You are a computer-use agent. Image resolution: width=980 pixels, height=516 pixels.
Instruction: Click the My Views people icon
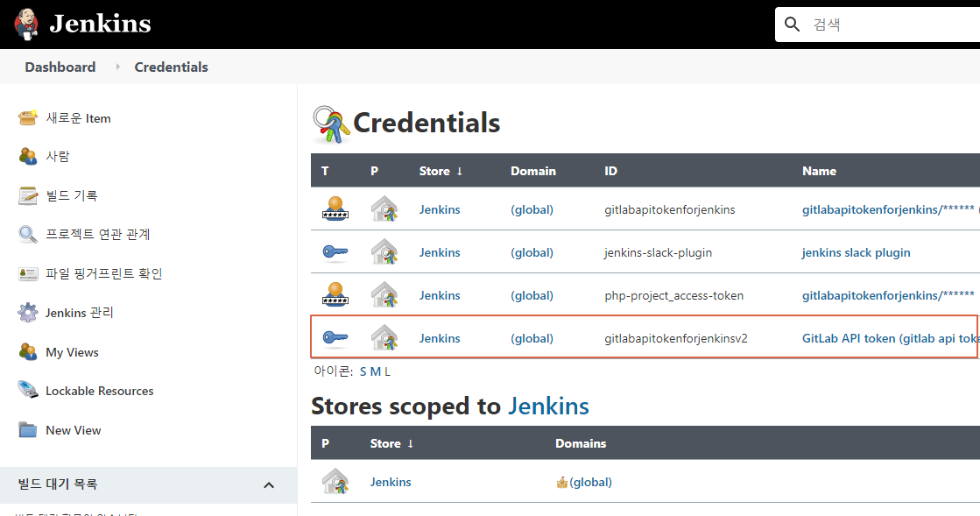click(x=27, y=351)
